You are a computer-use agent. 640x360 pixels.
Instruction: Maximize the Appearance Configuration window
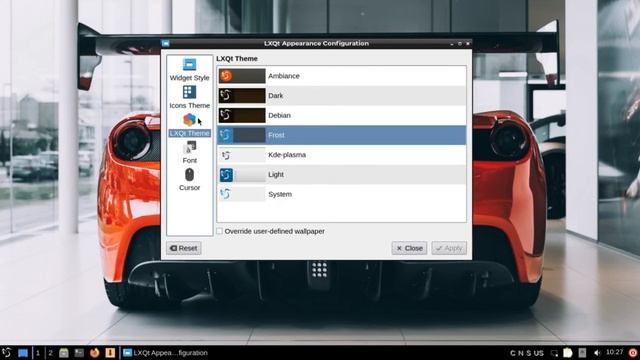pyautogui.click(x=460, y=44)
